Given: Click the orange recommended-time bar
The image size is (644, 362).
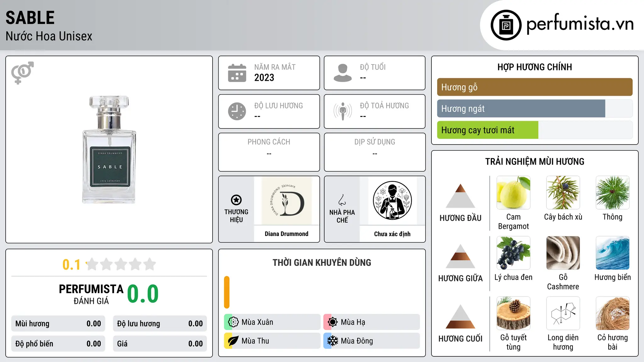Looking at the screenshot, I should pos(227,292).
